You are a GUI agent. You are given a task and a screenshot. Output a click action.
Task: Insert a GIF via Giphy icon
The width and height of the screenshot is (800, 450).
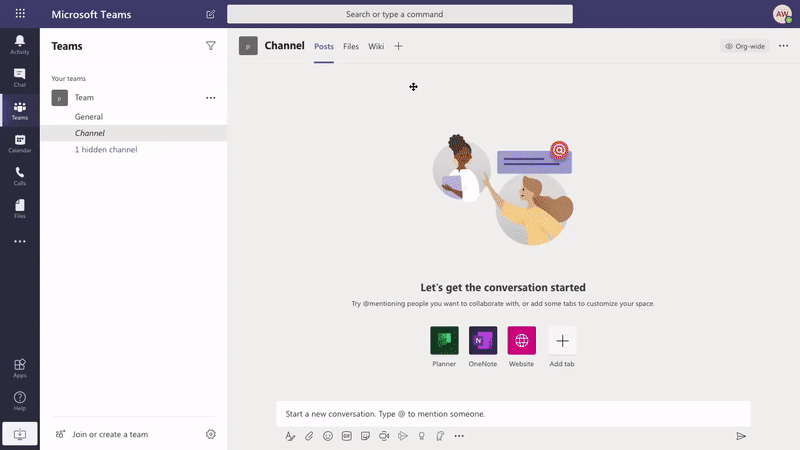347,436
